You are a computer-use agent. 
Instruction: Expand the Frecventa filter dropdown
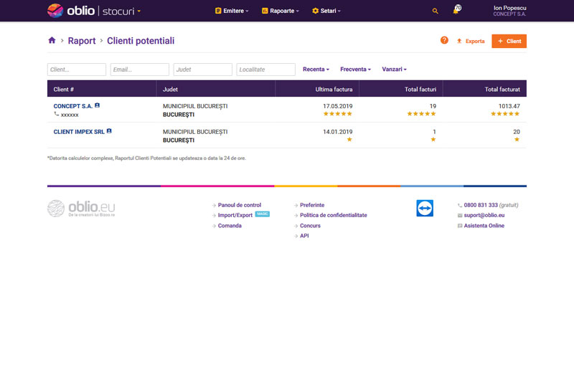coord(355,69)
